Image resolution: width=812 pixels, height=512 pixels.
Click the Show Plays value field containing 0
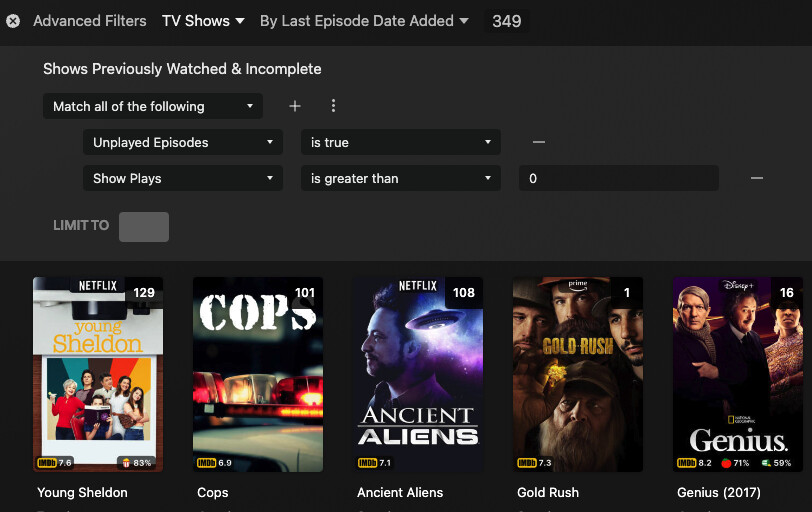[619, 179]
